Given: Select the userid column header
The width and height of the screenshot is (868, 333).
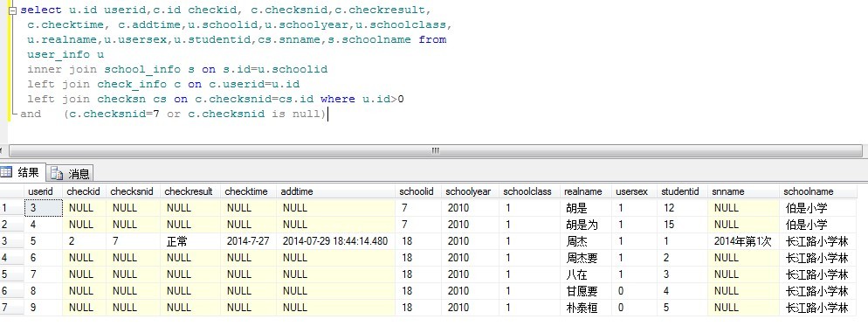Looking at the screenshot, I should (x=43, y=191).
